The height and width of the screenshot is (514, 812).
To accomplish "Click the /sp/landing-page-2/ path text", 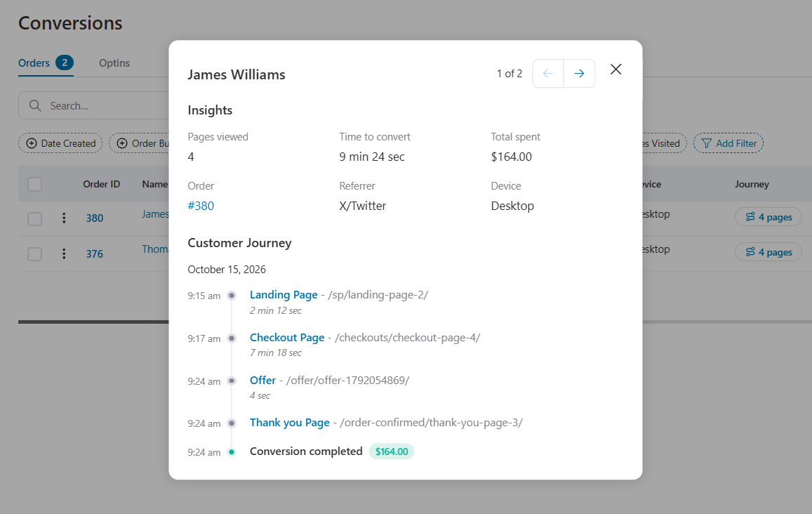I will [x=378, y=295].
